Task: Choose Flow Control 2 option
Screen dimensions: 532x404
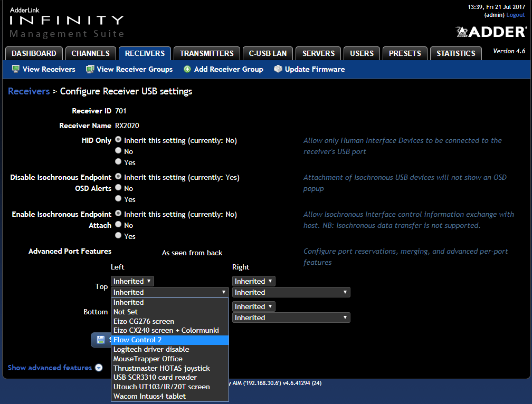Action: click(x=169, y=340)
